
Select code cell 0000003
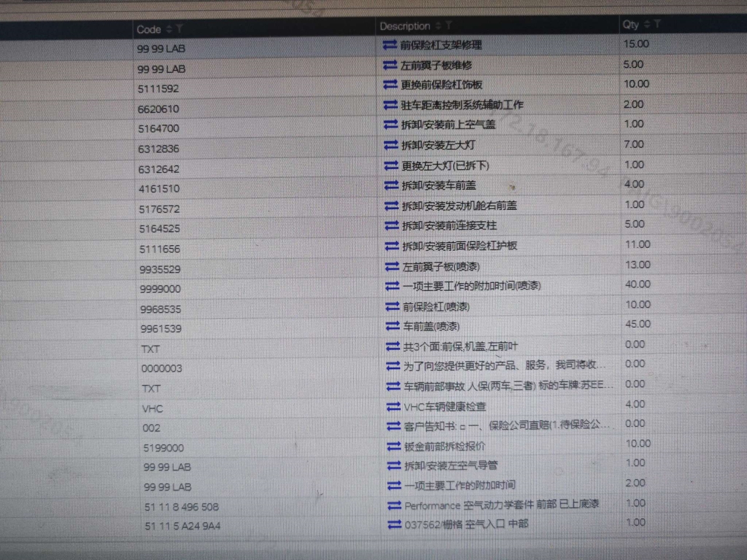pos(162,369)
